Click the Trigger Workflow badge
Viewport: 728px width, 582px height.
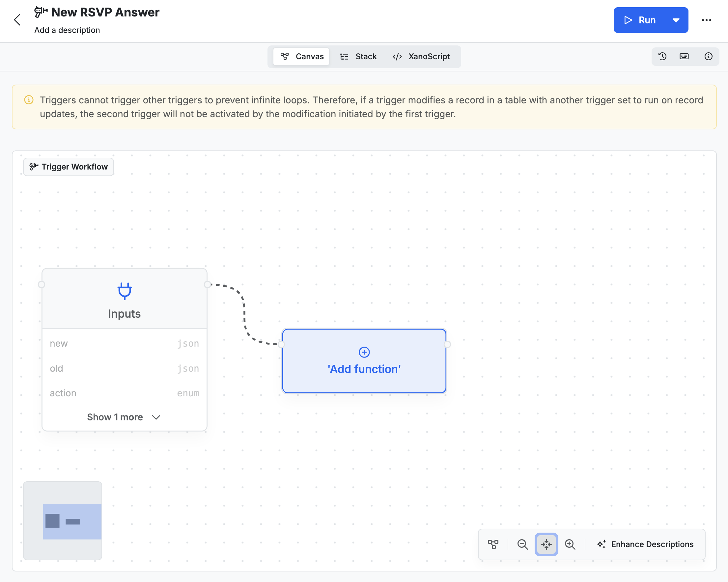click(69, 167)
